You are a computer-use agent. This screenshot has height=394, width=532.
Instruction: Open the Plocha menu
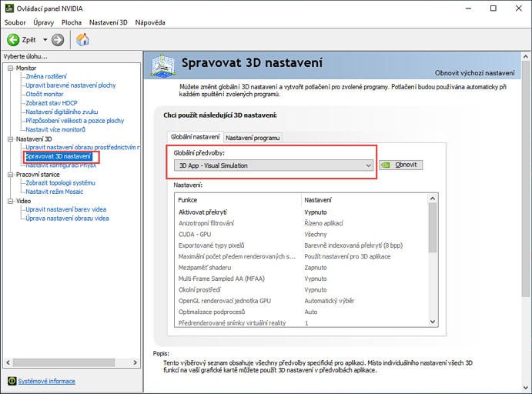point(72,22)
